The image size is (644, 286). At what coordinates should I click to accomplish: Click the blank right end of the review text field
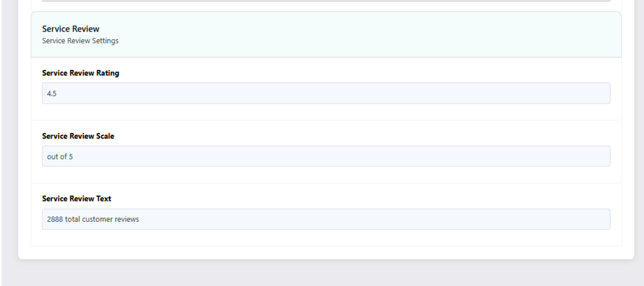[575, 219]
